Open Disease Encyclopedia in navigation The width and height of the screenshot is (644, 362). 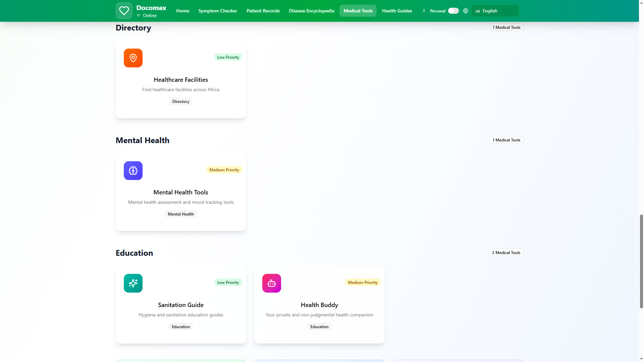click(312, 11)
